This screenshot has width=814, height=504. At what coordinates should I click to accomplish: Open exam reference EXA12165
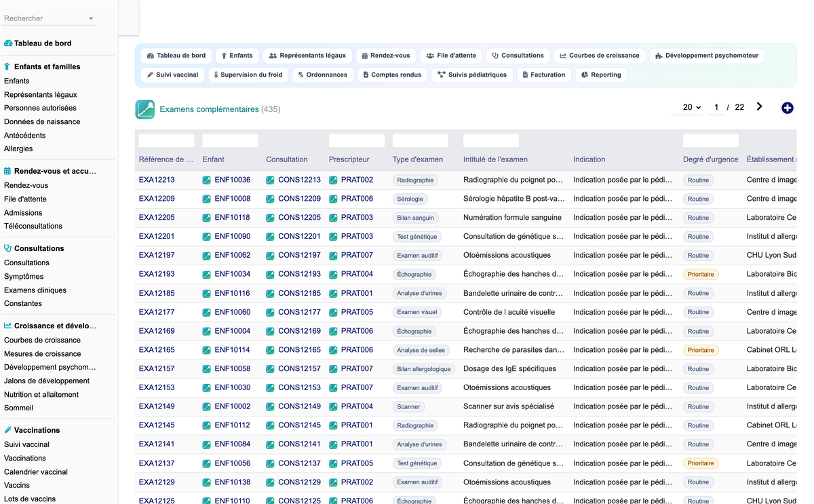tap(157, 350)
